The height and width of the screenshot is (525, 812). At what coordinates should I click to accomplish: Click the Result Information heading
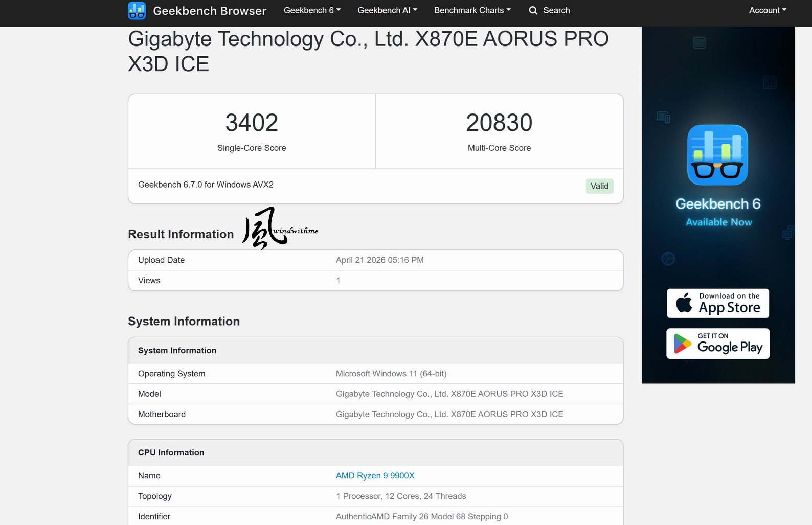coord(181,234)
